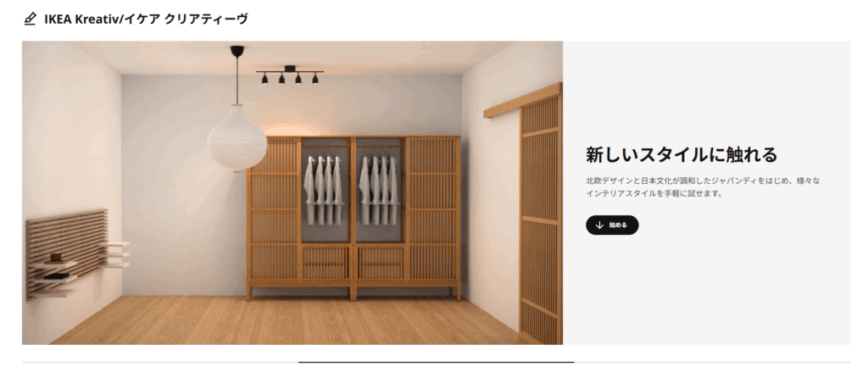Viewport: 868px width, 378px height.
Task: Click the wooden floor of the room image
Action: (288, 321)
